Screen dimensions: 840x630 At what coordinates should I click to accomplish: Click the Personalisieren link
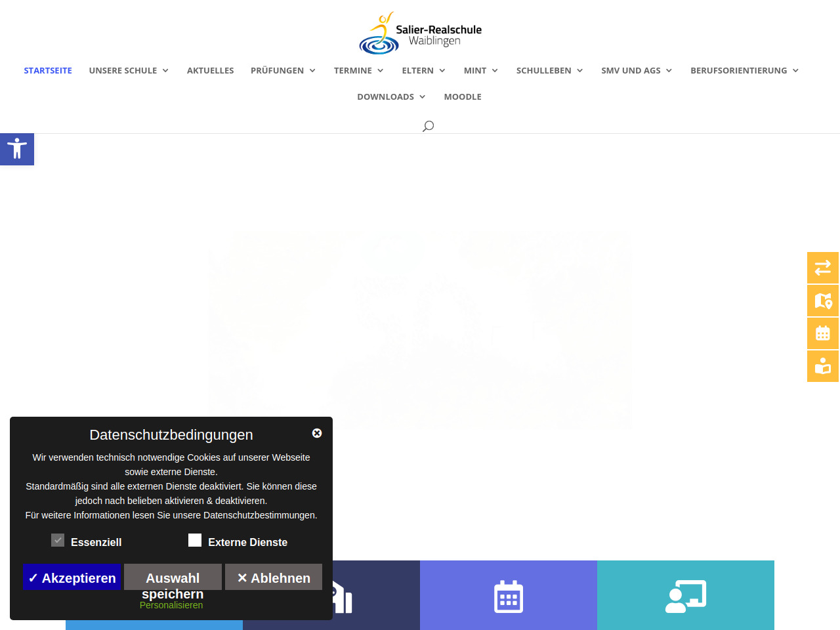171,605
